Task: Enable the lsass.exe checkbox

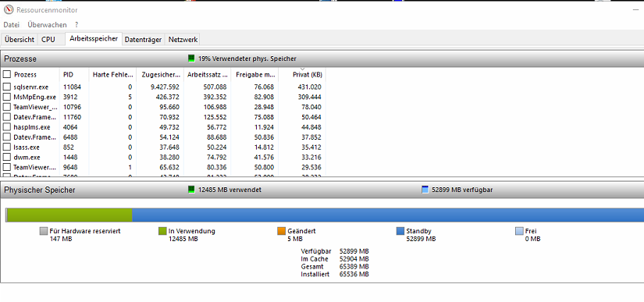Action: 6,147
